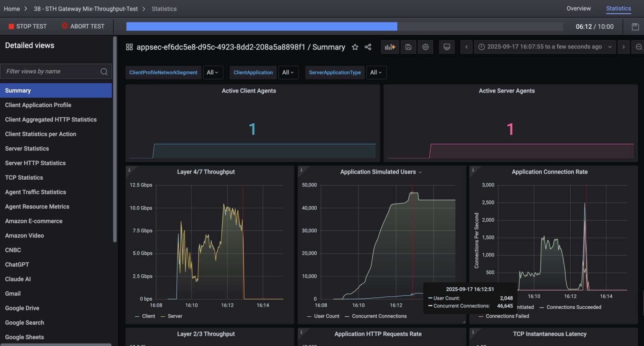
Task: Toggle the User Count series visibility
Action: pyautogui.click(x=326, y=316)
